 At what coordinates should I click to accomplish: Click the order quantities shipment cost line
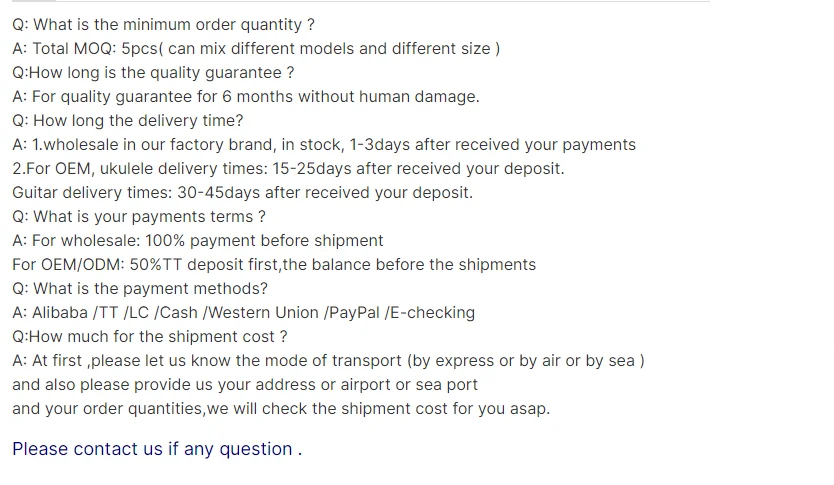pos(281,409)
